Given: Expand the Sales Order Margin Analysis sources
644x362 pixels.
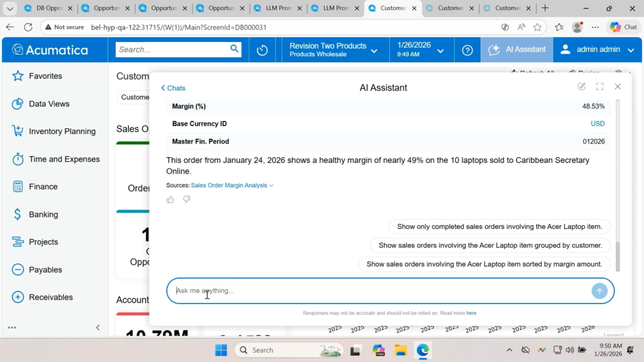Looking at the screenshot, I should click(x=232, y=185).
